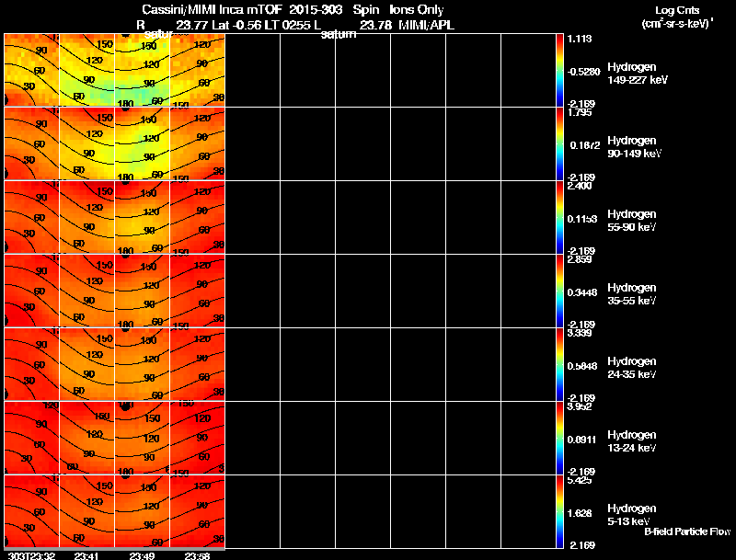Click the R value 23.77
Viewport: 736px width, 560px height.
[192, 25]
